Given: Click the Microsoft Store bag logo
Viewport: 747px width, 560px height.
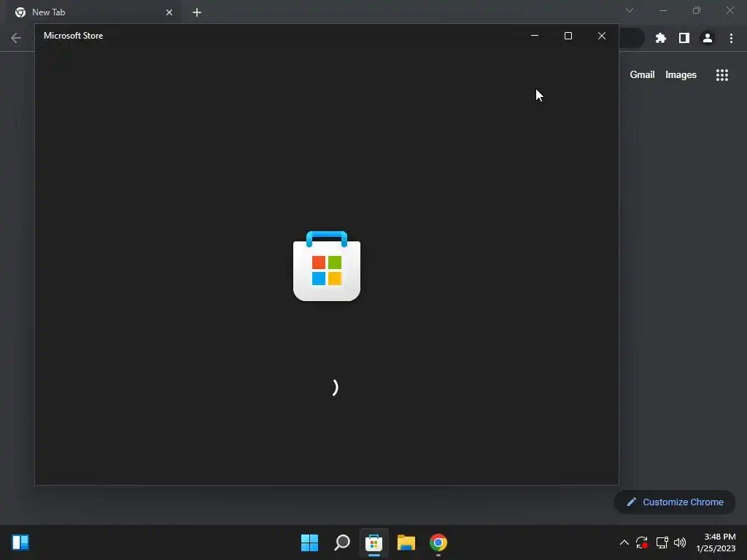Looking at the screenshot, I should coord(327,266).
